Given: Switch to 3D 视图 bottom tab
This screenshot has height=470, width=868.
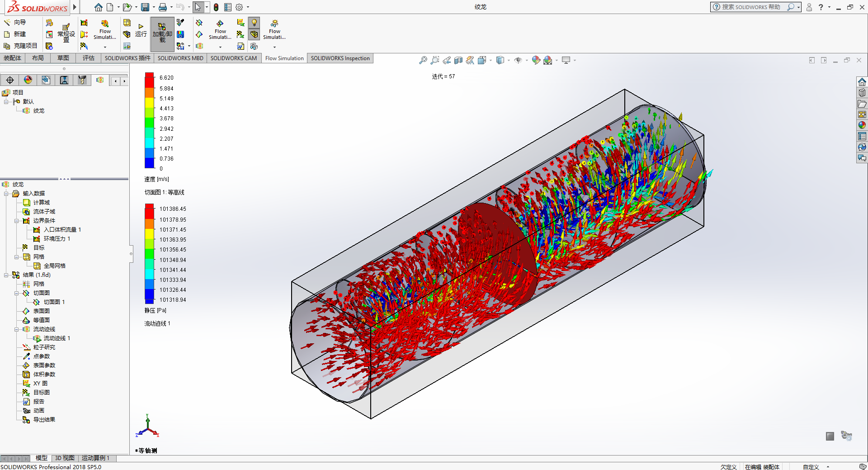Looking at the screenshot, I should 65,458.
